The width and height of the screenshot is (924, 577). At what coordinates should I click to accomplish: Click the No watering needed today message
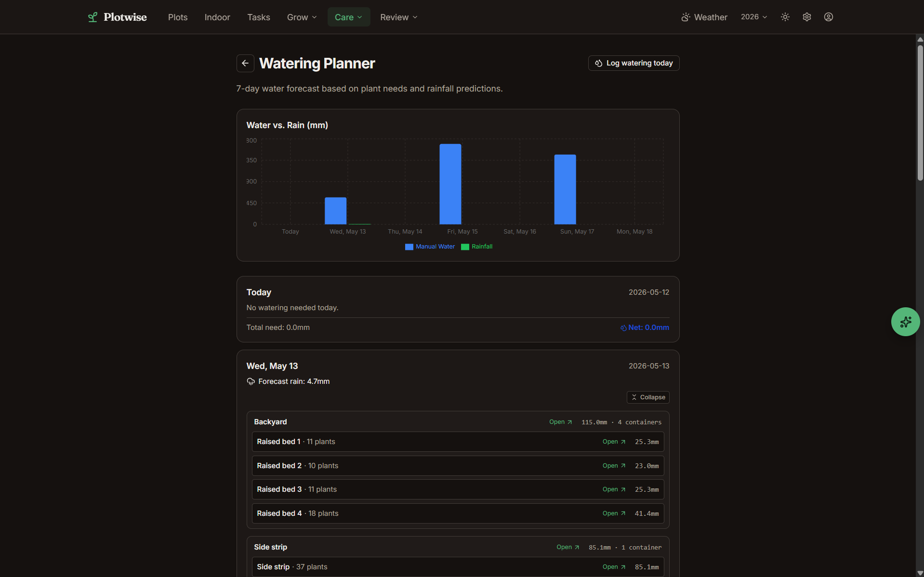pyautogui.click(x=292, y=308)
